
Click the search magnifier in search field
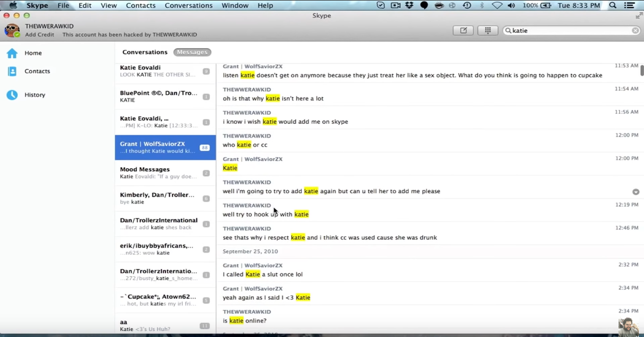point(508,31)
